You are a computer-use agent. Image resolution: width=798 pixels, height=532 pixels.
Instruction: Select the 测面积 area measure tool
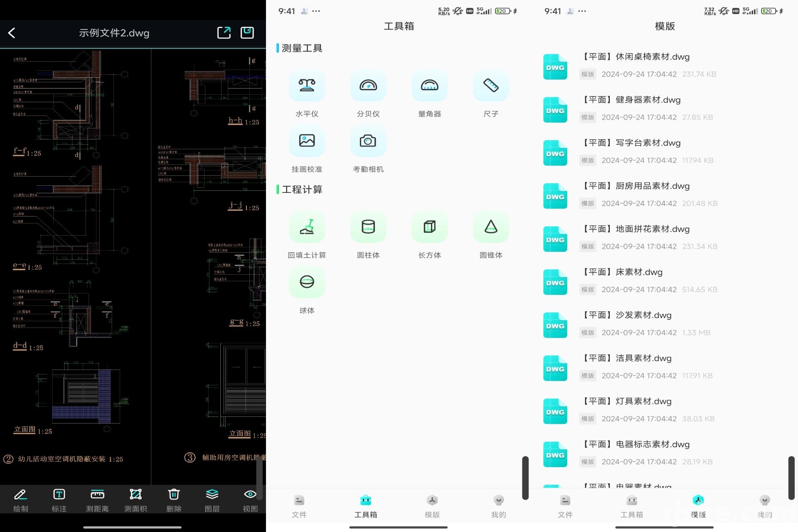135,500
